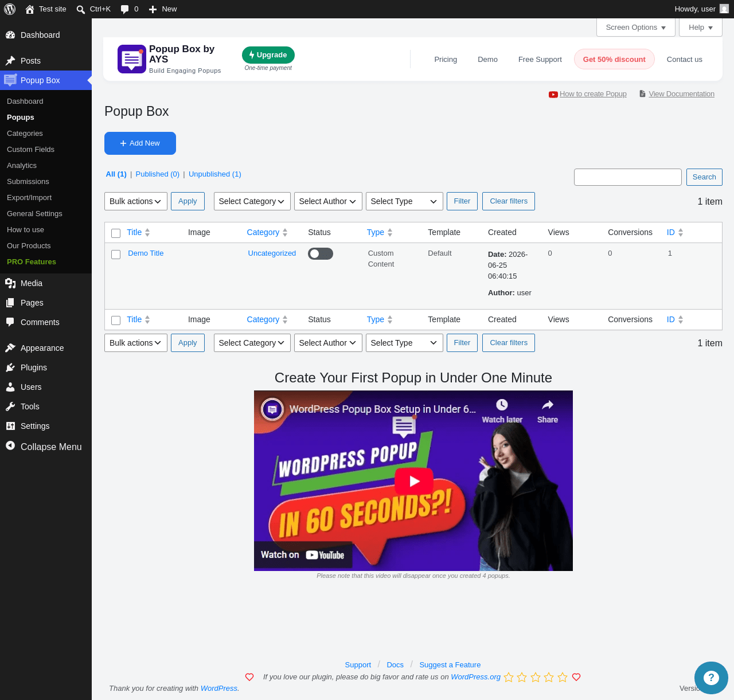This screenshot has height=700, width=734.
Task: Click the Search button
Action: [704, 177]
